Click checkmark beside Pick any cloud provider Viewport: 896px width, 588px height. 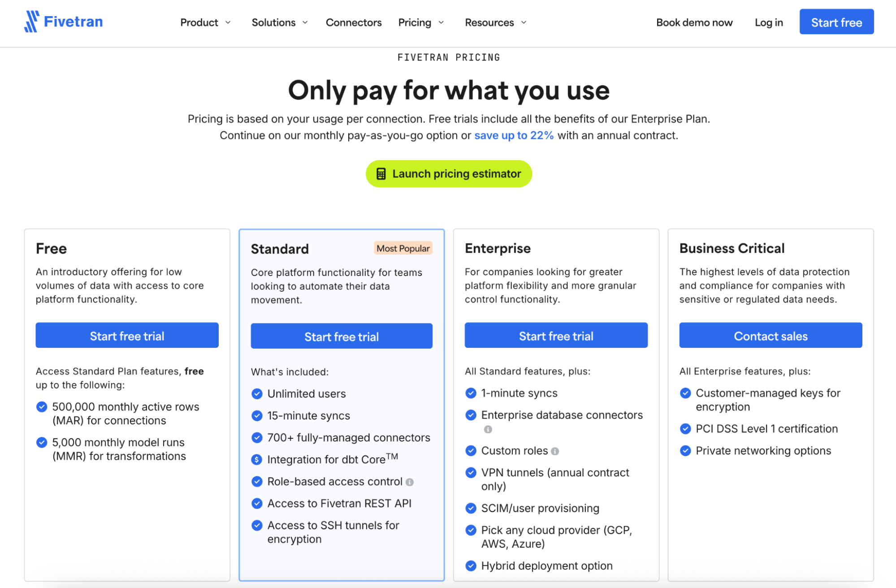click(471, 530)
